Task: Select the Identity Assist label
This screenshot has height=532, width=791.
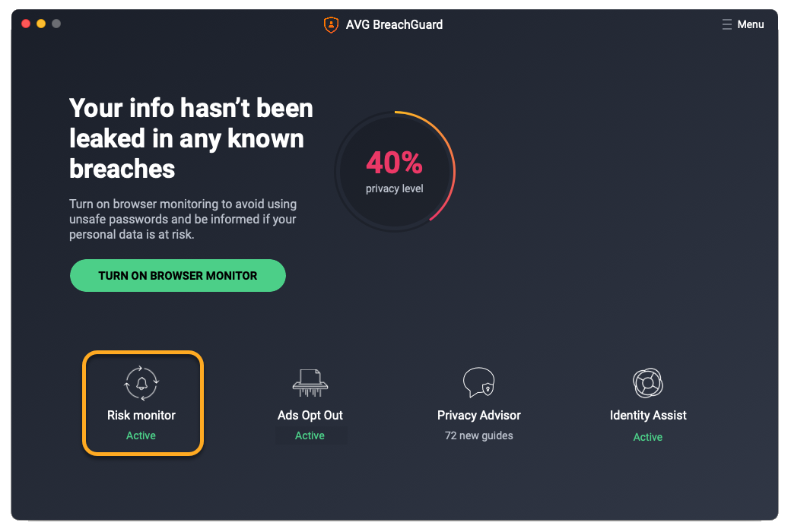Action: pos(648,415)
